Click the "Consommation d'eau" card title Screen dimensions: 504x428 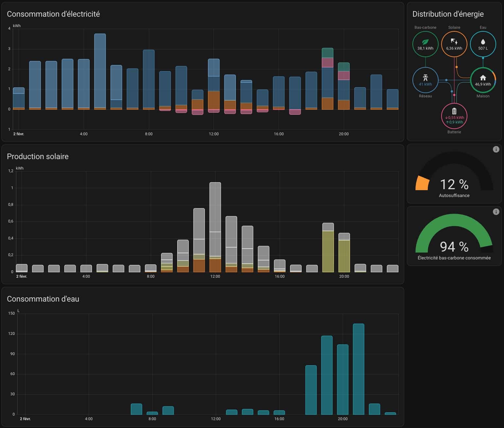pyautogui.click(x=43, y=299)
